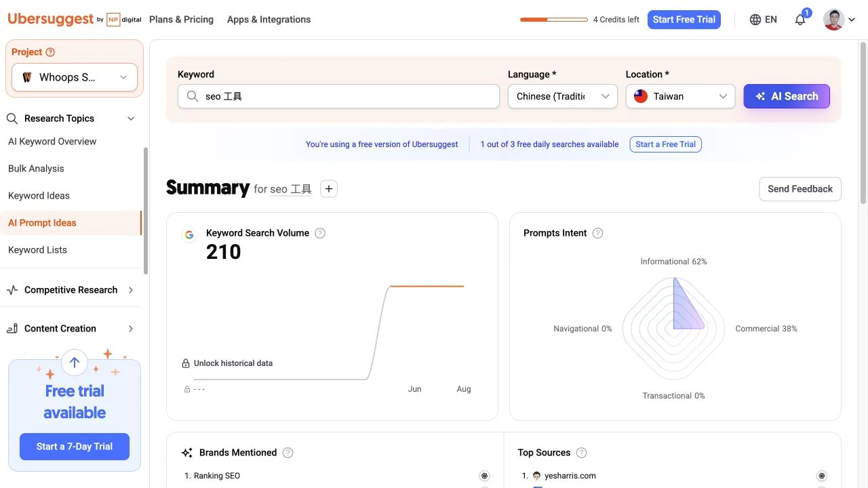Open Plans & Pricing
This screenshot has height=488, width=868.
coord(181,20)
